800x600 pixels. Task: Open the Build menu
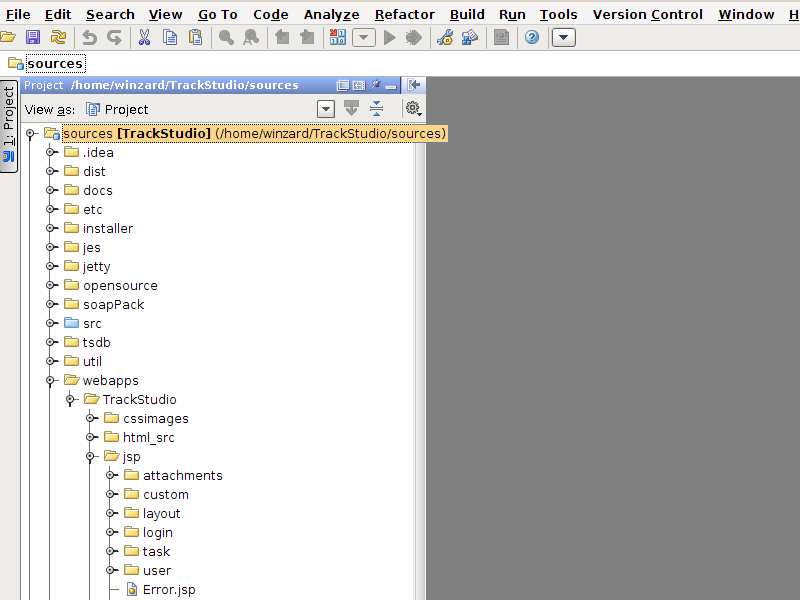(x=467, y=14)
